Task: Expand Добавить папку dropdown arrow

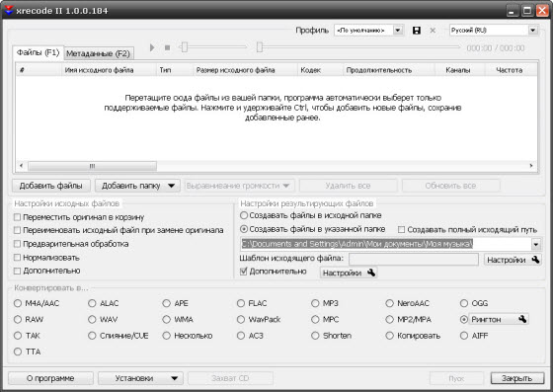Action: pos(172,186)
